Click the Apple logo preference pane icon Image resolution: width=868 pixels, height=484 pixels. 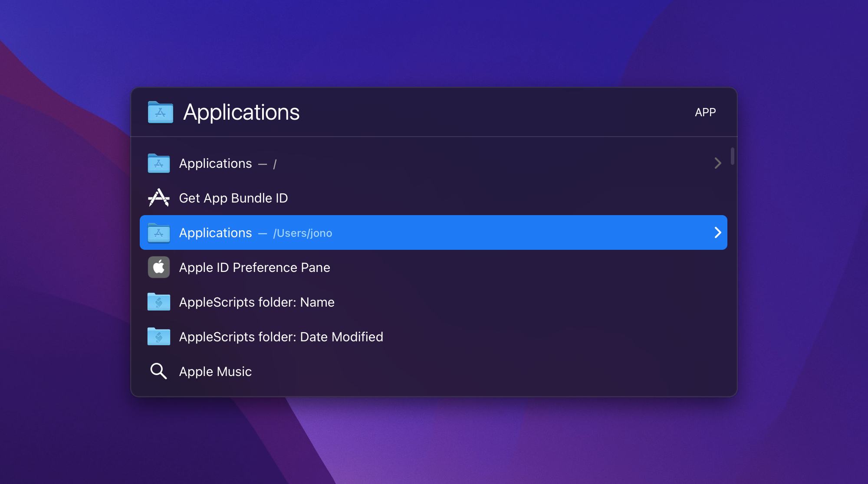click(159, 267)
